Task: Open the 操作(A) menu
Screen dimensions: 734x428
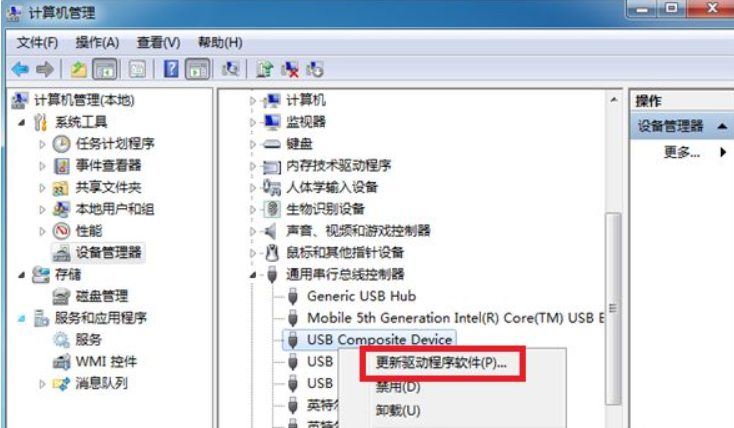Action: 97,42
